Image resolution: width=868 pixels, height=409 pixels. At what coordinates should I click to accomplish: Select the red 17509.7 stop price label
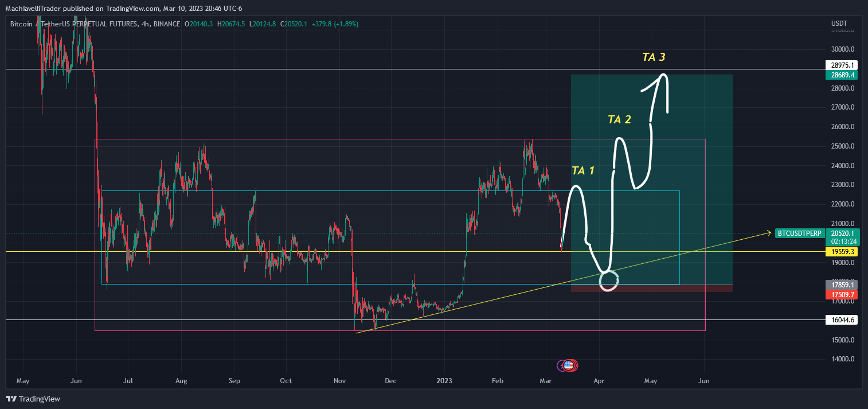(x=842, y=294)
